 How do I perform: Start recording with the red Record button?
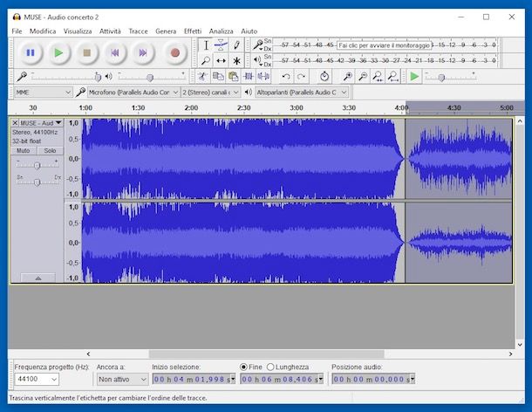175,52
